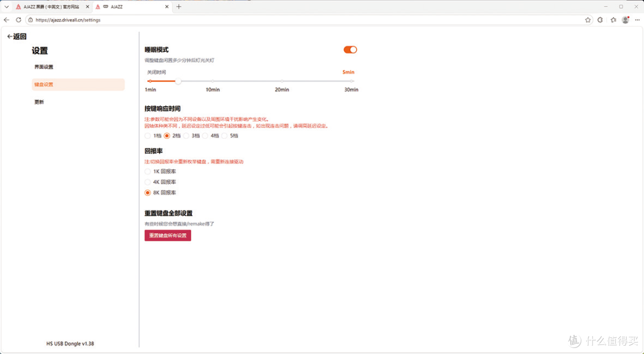Select the AJAZZ settings tab
This screenshot has height=354, width=644.
click(x=131, y=7)
